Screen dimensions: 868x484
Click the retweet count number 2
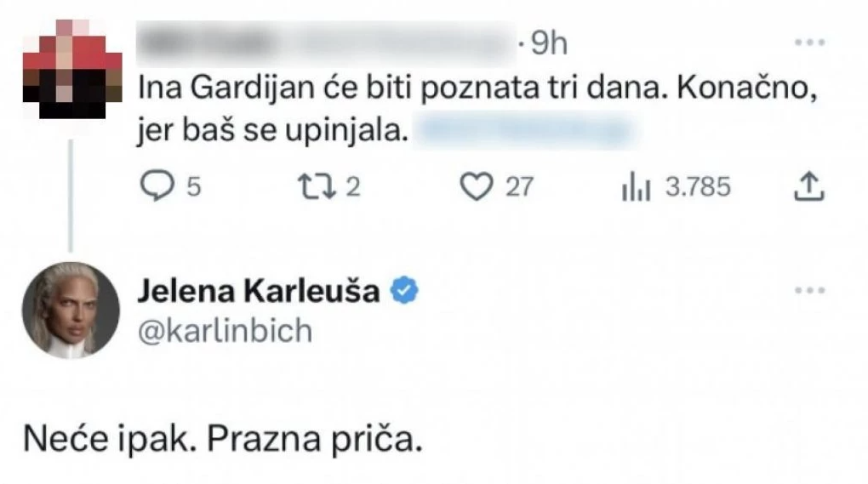354,187
